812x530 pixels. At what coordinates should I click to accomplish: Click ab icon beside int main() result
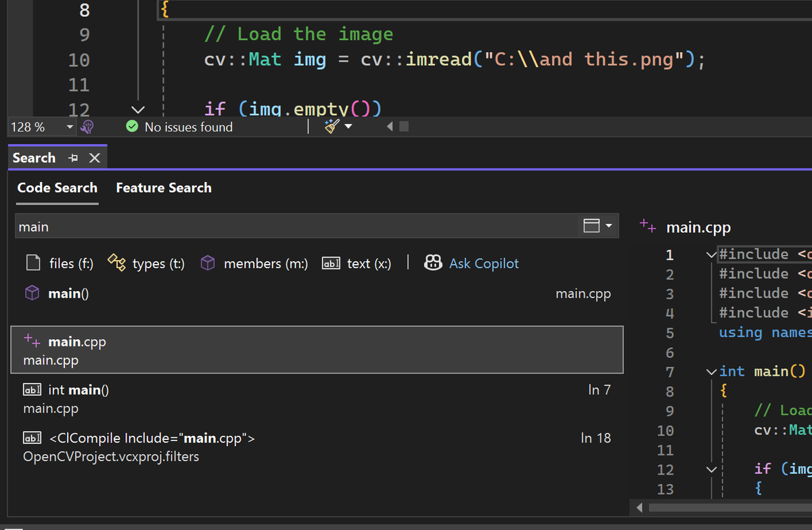[x=32, y=390]
